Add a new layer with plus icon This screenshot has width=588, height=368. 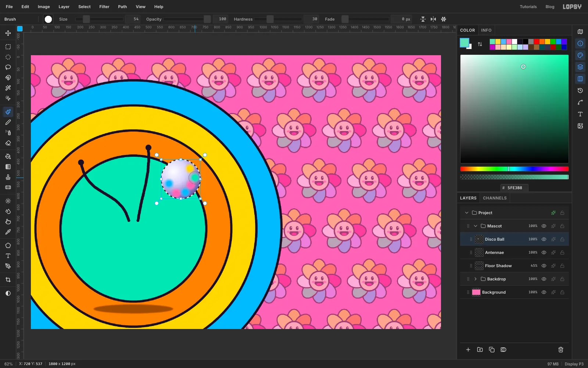468,350
